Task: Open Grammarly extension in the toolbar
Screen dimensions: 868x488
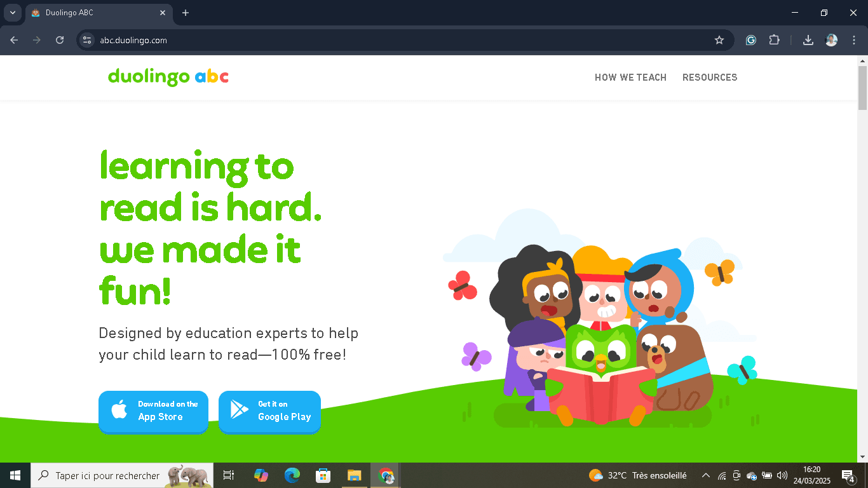Action: pyautogui.click(x=750, y=39)
